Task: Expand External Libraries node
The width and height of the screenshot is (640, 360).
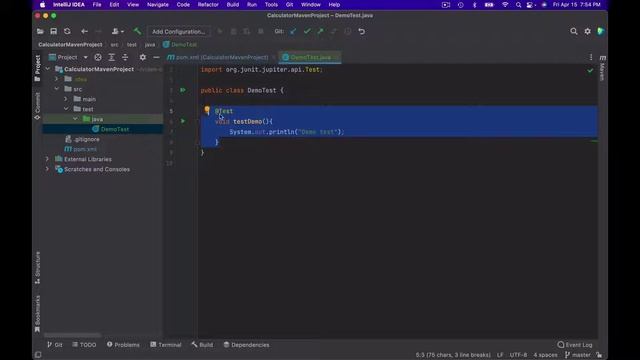Action: coord(47,159)
